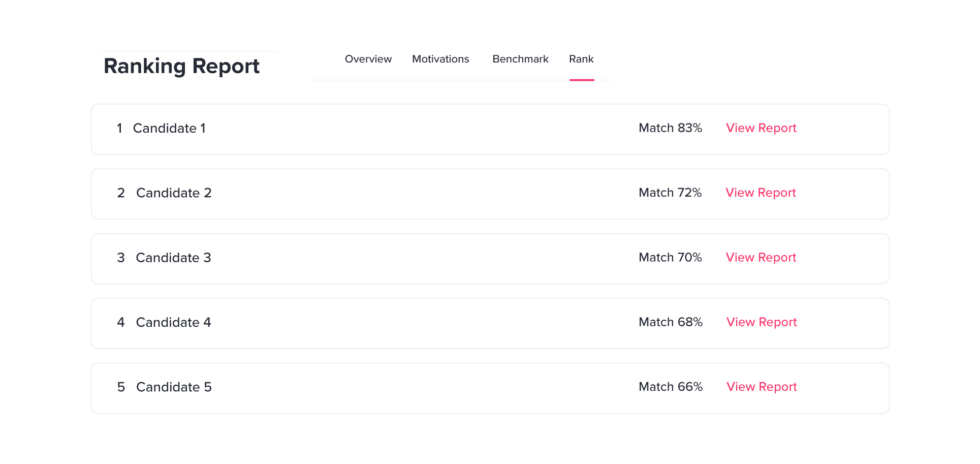Viewport: 980px width, 464px height.
Task: Select the Benchmark tab
Action: pos(520,59)
